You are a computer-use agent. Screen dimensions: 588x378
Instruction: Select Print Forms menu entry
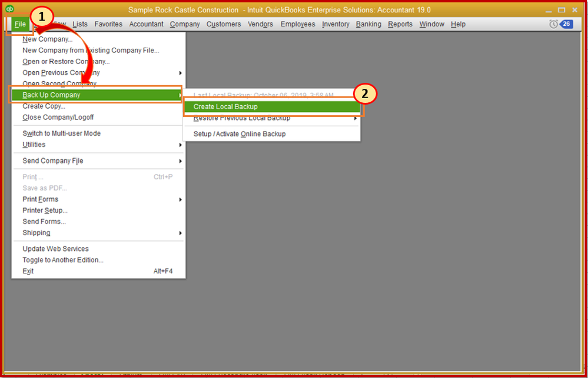[x=98, y=199]
